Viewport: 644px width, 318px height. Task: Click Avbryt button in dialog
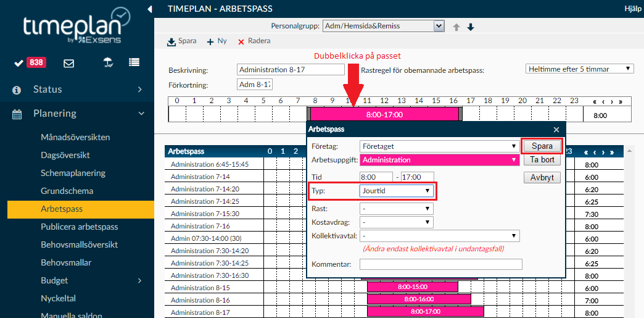[542, 178]
